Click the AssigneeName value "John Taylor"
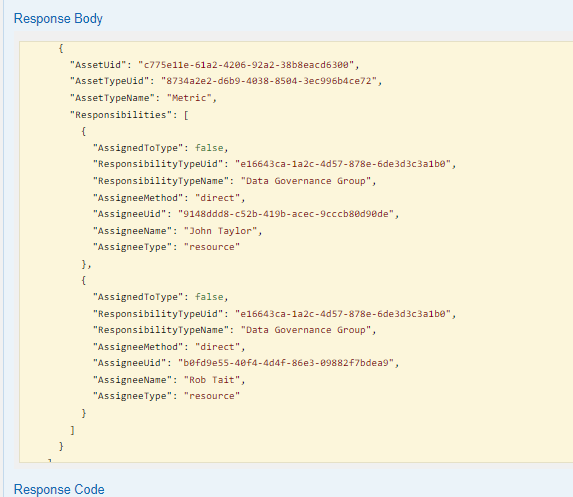 pos(220,231)
